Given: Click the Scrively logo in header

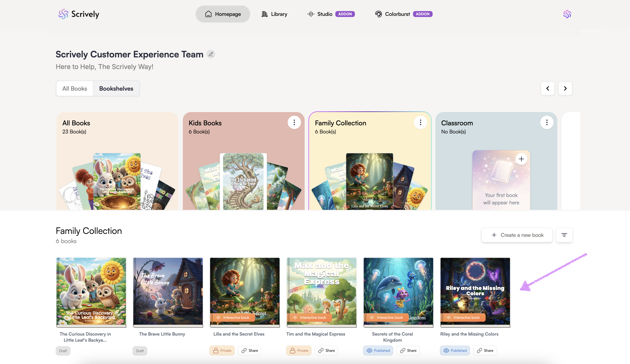Looking at the screenshot, I should (79, 14).
